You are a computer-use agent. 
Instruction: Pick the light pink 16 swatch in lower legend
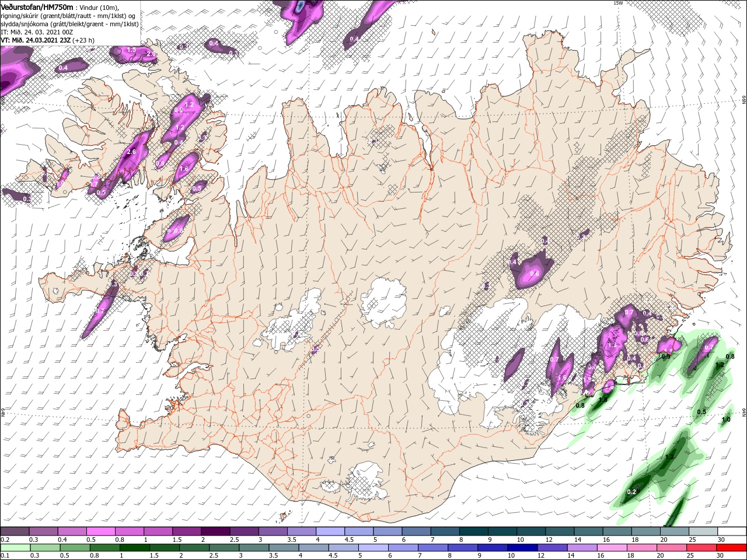[612, 548]
